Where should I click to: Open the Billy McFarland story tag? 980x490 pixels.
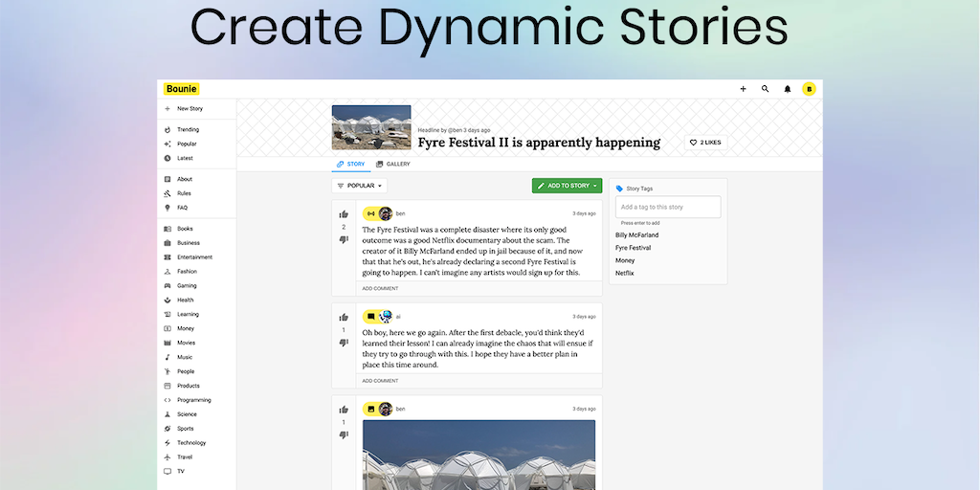tap(636, 235)
